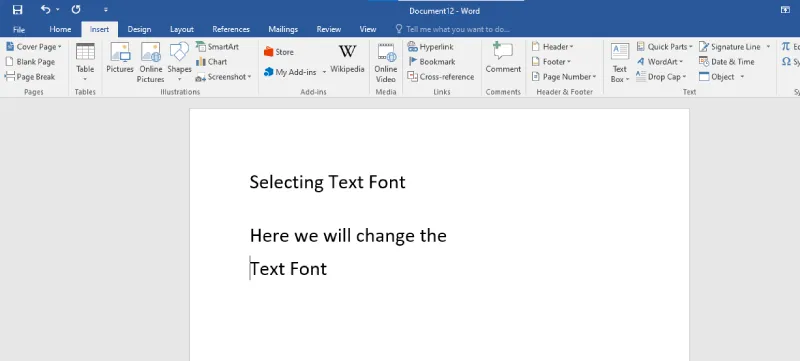Click the Equation pi icon

tap(786, 46)
